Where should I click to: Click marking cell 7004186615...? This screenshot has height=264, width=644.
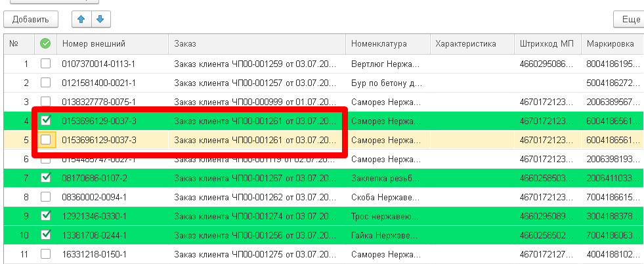[x=613, y=197]
